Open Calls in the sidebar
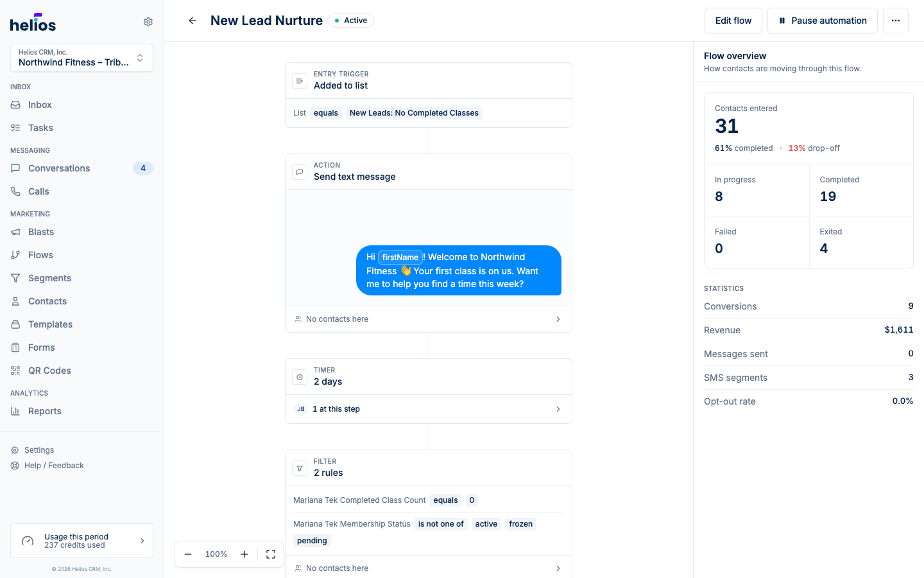The image size is (924, 578). coord(81,191)
